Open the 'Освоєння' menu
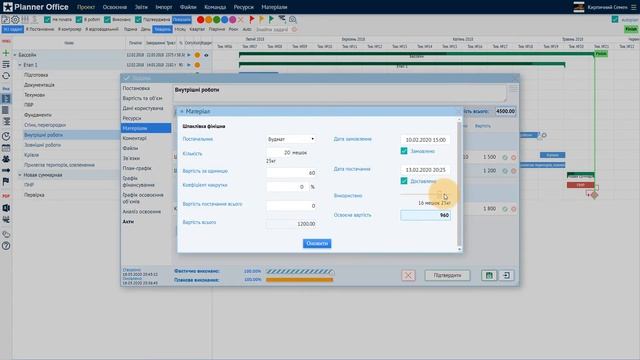640x360 pixels. pyautogui.click(x=115, y=7)
